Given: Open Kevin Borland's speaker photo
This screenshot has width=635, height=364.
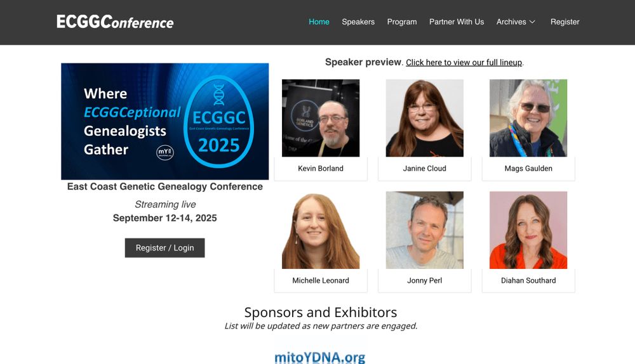Looking at the screenshot, I should pos(321,118).
